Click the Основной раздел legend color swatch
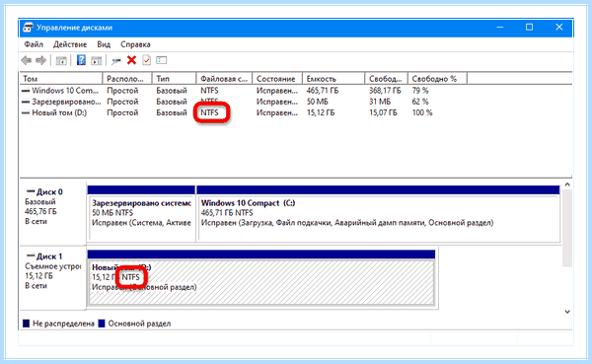Viewport: 592px width, 364px height. click(102, 324)
